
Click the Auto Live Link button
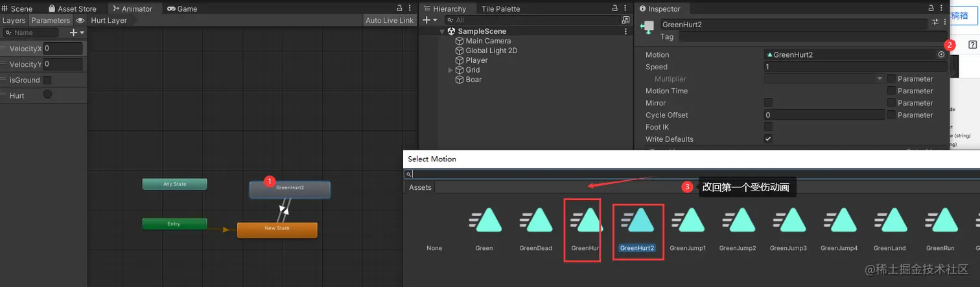pos(389,20)
